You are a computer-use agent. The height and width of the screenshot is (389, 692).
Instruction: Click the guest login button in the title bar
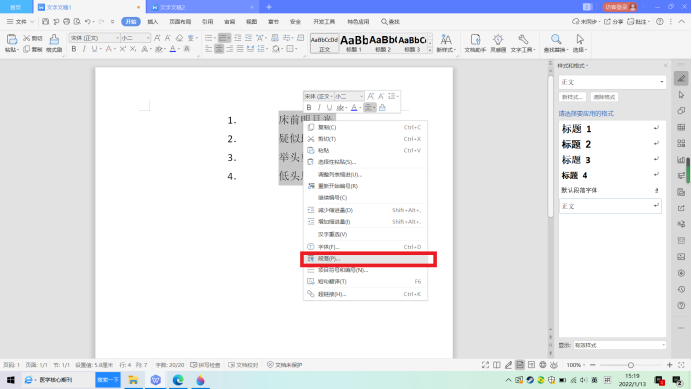pos(620,7)
